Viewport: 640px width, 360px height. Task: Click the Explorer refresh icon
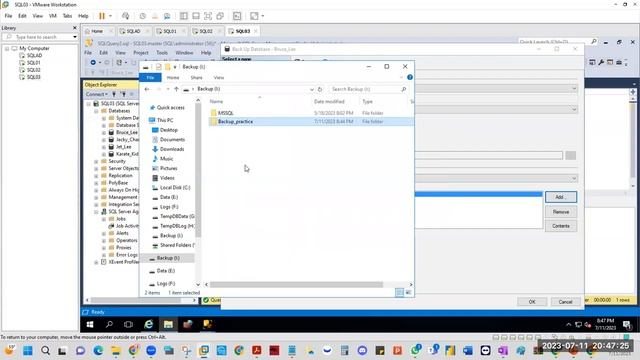click(320, 89)
